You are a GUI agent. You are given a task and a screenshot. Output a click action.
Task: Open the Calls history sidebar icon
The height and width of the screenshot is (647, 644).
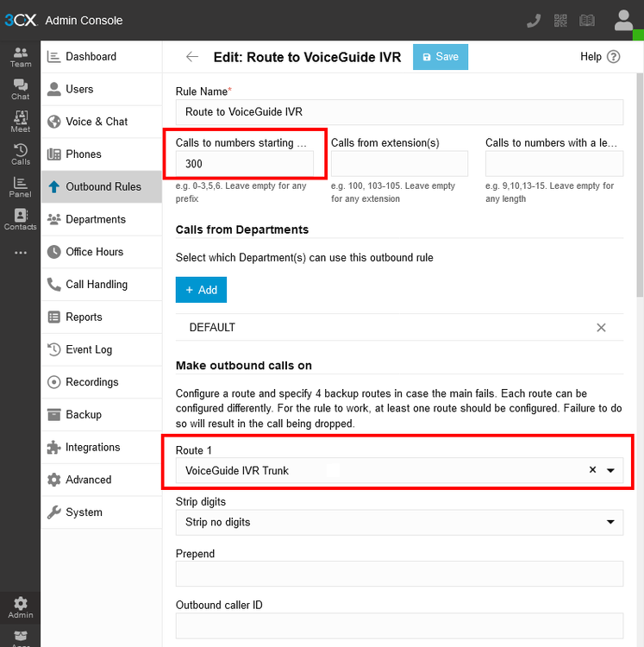(20, 154)
